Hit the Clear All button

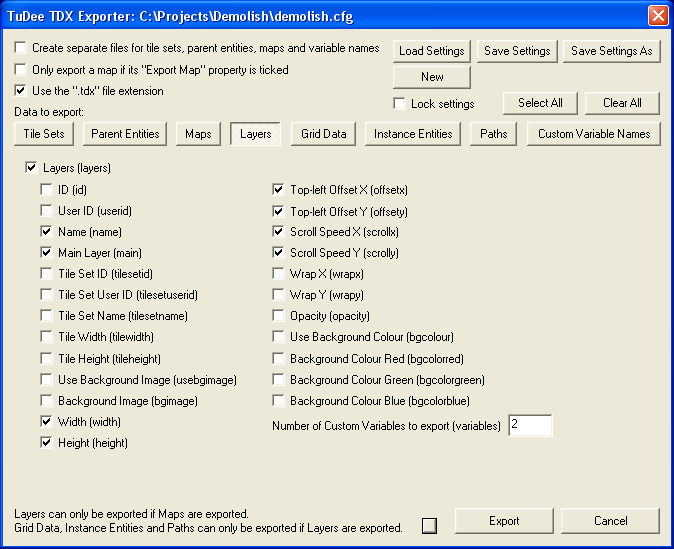coord(622,103)
